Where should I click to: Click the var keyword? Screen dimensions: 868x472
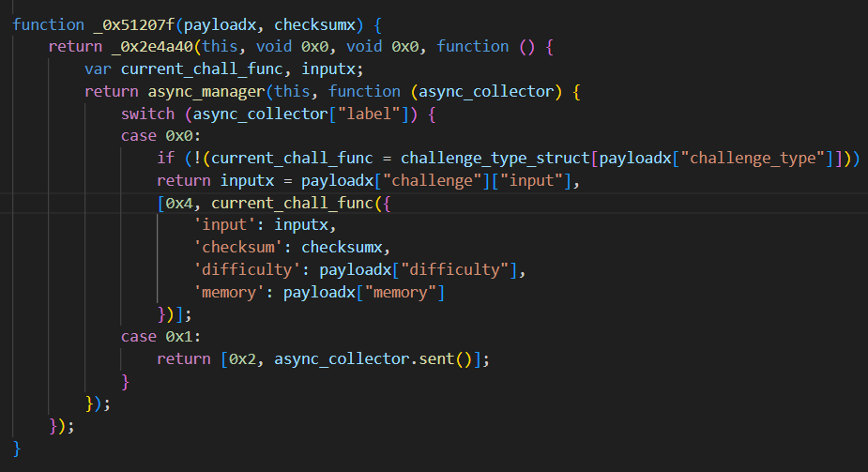(x=98, y=69)
